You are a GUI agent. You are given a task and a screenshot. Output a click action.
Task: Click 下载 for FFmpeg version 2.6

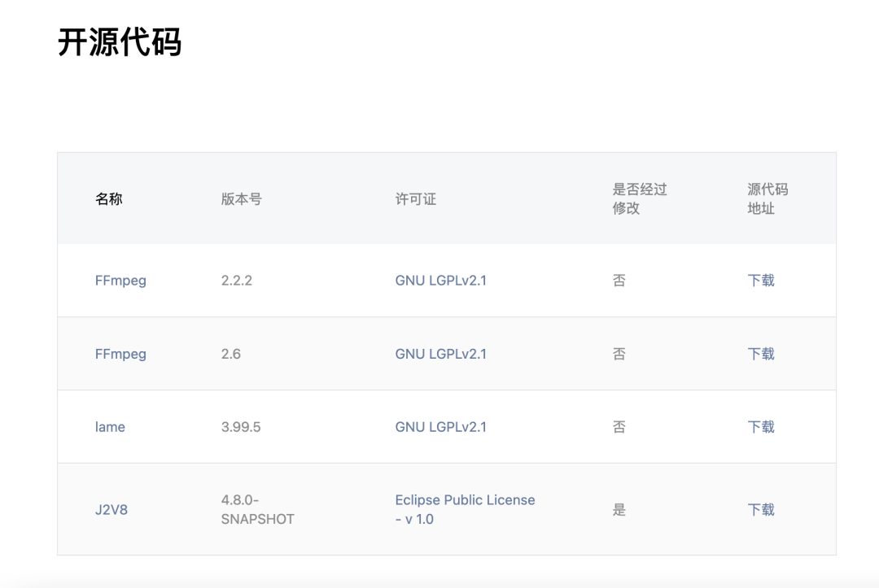761,354
